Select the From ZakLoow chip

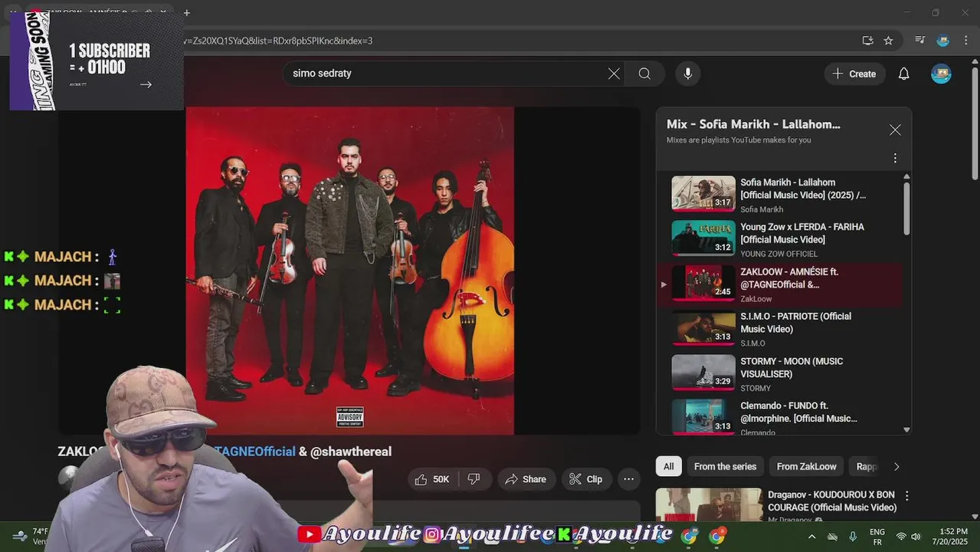pos(806,466)
